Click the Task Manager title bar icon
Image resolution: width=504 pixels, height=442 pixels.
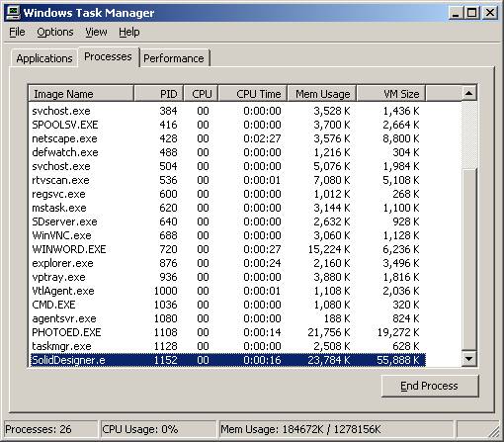pyautogui.click(x=13, y=13)
